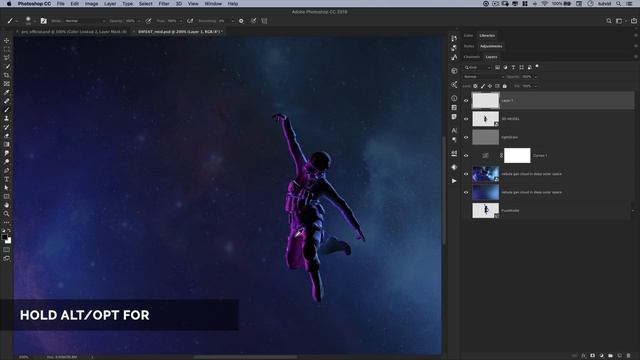Image resolution: width=640 pixels, height=360 pixels.
Task: Click the Edit Toolbar three-dots icon
Action: pos(7,222)
